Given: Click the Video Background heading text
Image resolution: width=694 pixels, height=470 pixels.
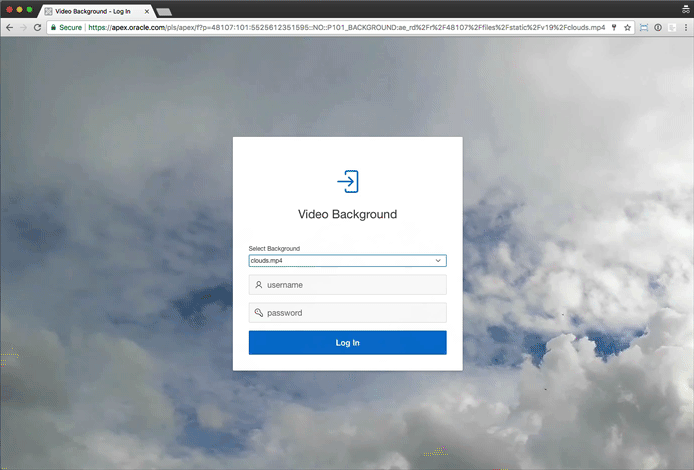Looking at the screenshot, I should (347, 214).
